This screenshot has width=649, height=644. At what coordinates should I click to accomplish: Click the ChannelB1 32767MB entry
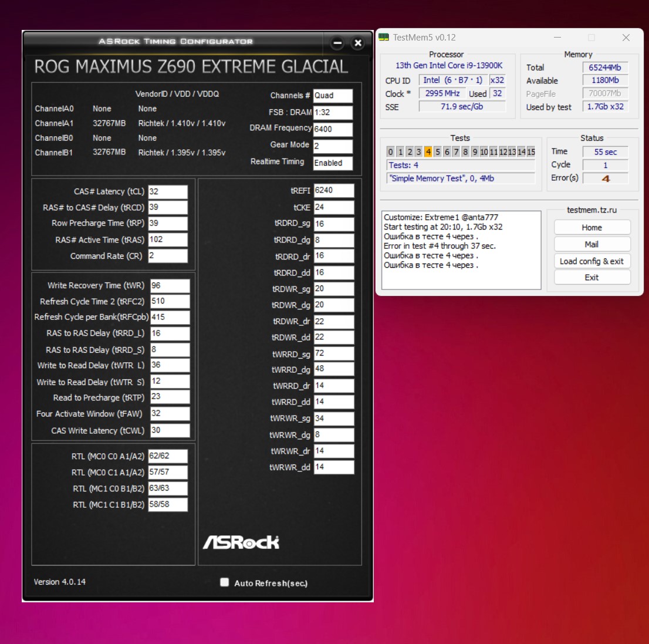109,153
